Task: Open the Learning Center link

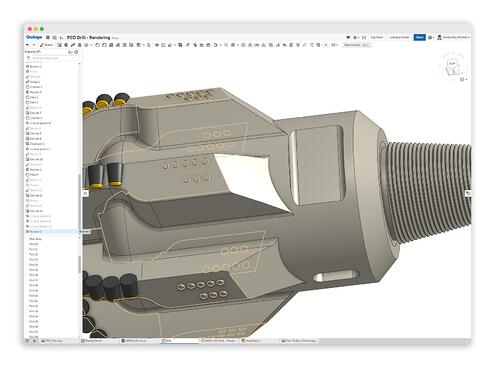Action: tap(399, 37)
